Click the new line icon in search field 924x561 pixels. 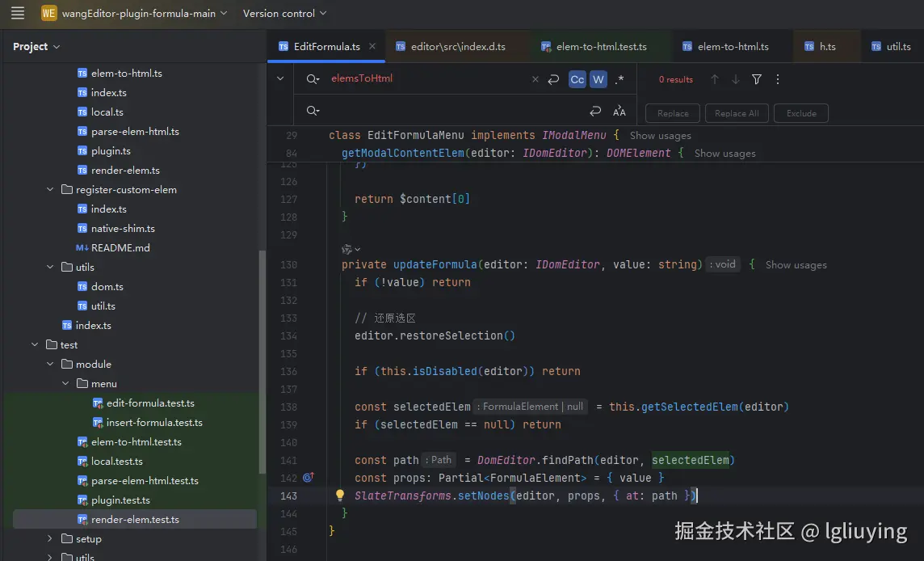[553, 79]
